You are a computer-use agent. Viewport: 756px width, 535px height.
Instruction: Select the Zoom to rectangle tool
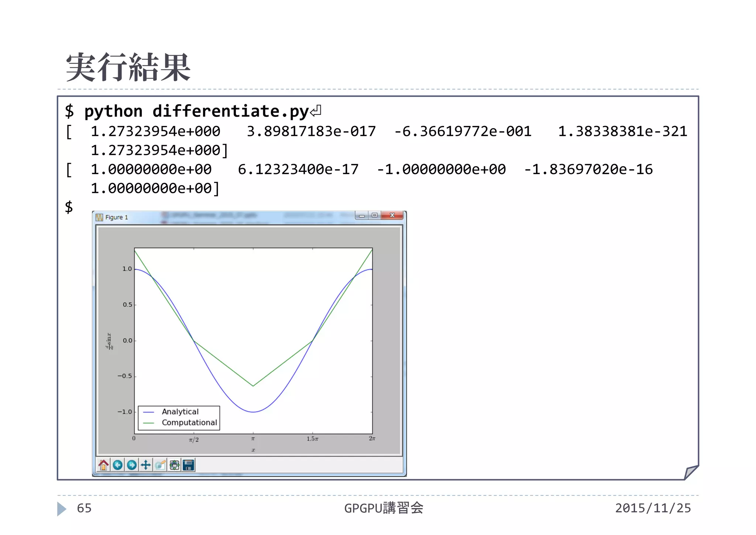(x=160, y=464)
